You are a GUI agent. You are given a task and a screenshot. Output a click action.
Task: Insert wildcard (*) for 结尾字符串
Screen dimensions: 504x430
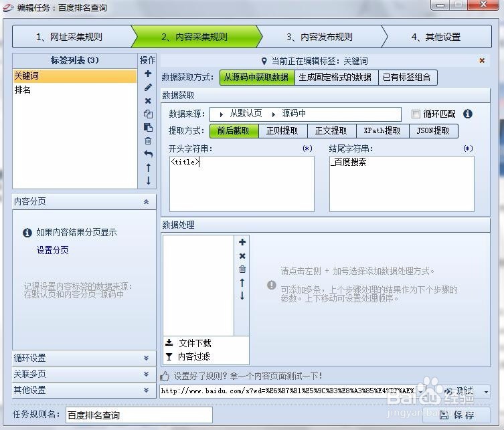click(468, 148)
